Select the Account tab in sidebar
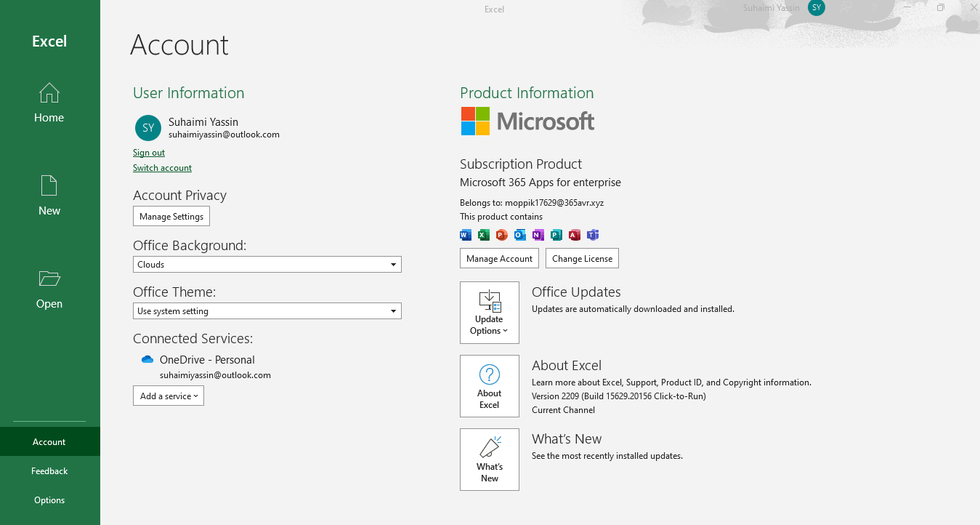This screenshot has width=980, height=525. (49, 441)
